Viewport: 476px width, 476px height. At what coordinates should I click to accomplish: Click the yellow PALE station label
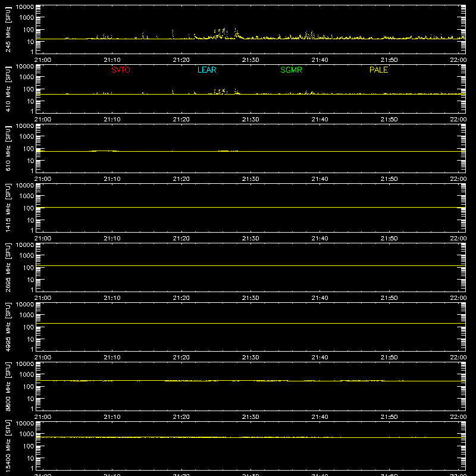pyautogui.click(x=378, y=70)
